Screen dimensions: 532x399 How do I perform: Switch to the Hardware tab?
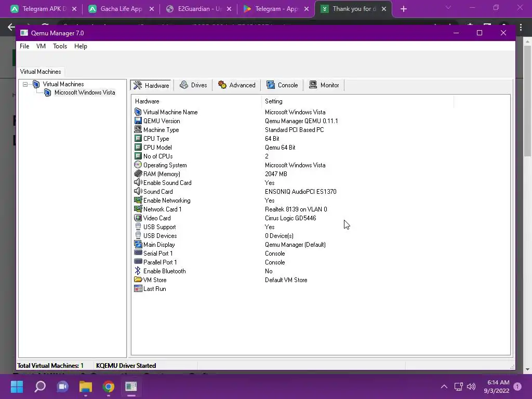coord(151,85)
